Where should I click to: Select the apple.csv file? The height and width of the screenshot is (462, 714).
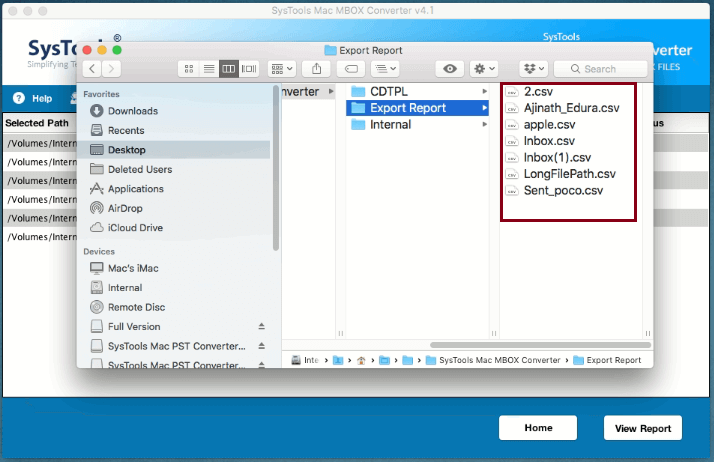540,124
